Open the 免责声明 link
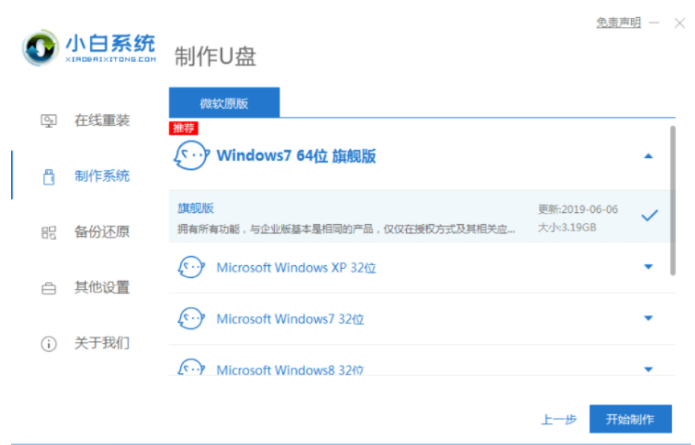Viewport: 695px width, 445px height. pyautogui.click(x=618, y=22)
